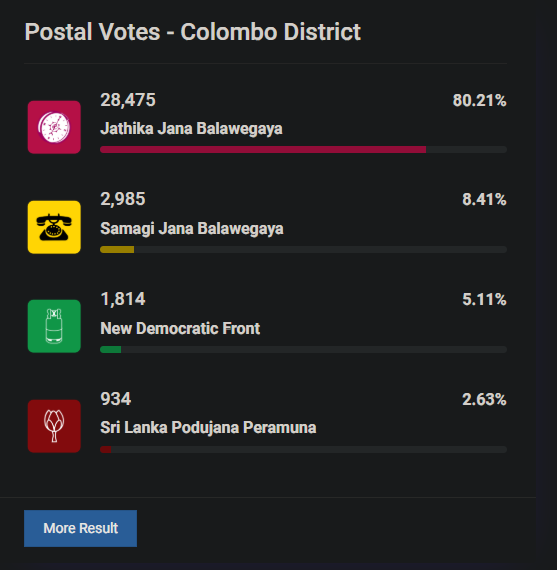Click the 1,814 vote count
The width and height of the screenshot is (557, 570).
pyautogui.click(x=123, y=299)
